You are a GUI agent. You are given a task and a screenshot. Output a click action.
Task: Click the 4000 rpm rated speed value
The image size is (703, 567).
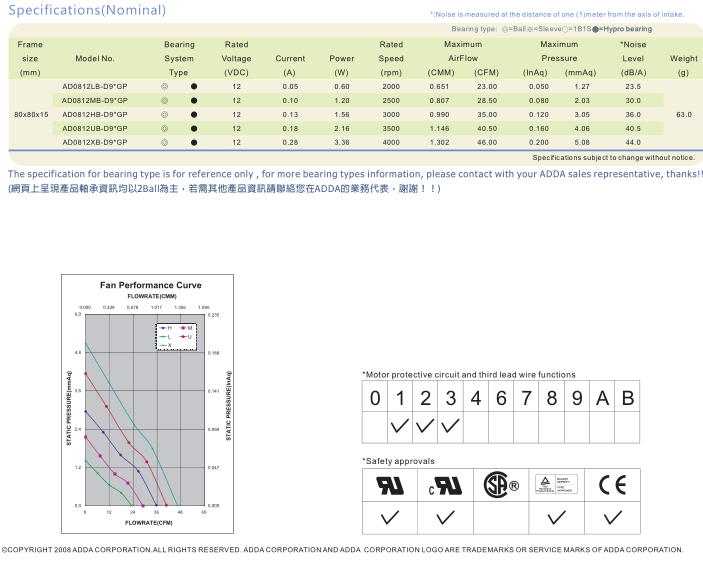(x=391, y=143)
